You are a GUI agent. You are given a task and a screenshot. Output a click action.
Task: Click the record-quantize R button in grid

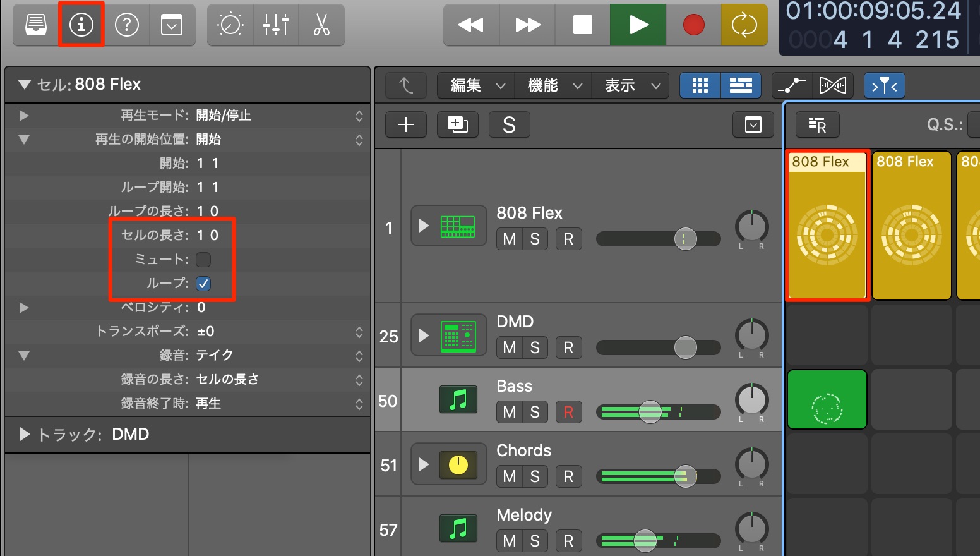(817, 125)
